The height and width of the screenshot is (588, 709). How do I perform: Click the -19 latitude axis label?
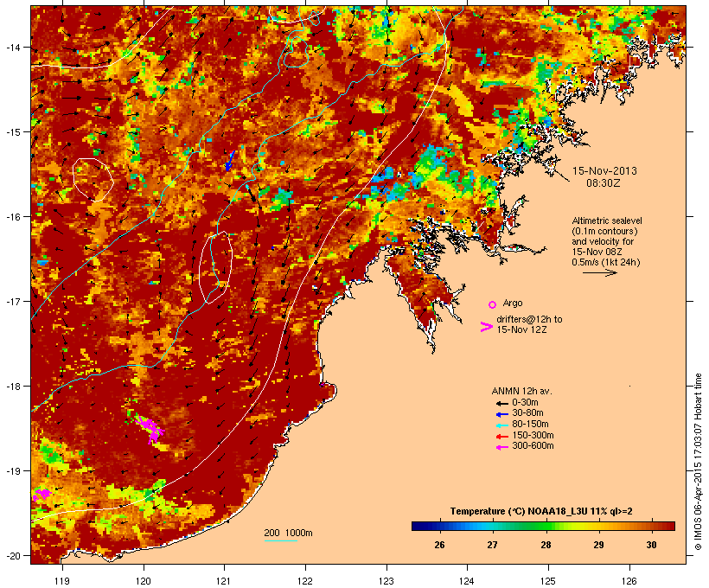[12, 471]
